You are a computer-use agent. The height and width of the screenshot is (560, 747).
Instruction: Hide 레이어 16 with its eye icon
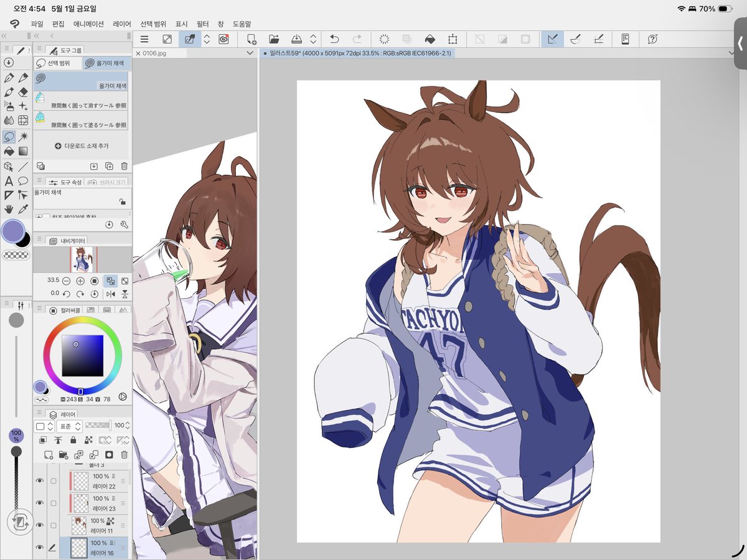40,547
